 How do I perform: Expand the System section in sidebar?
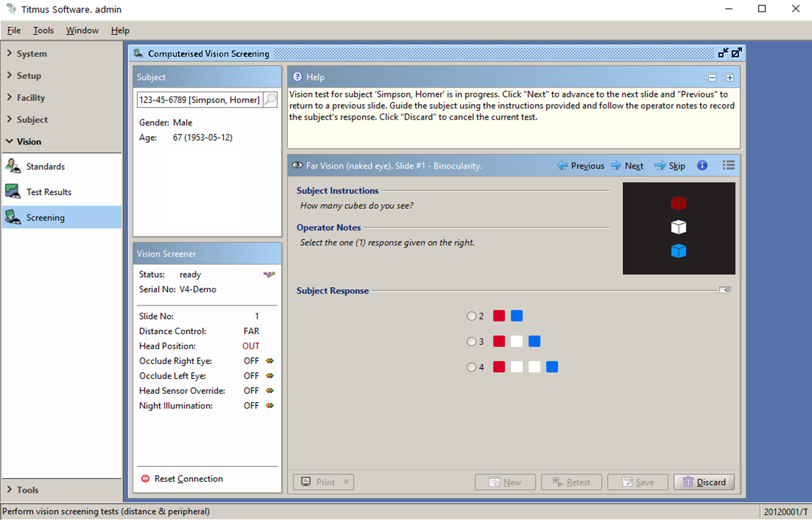pos(31,54)
